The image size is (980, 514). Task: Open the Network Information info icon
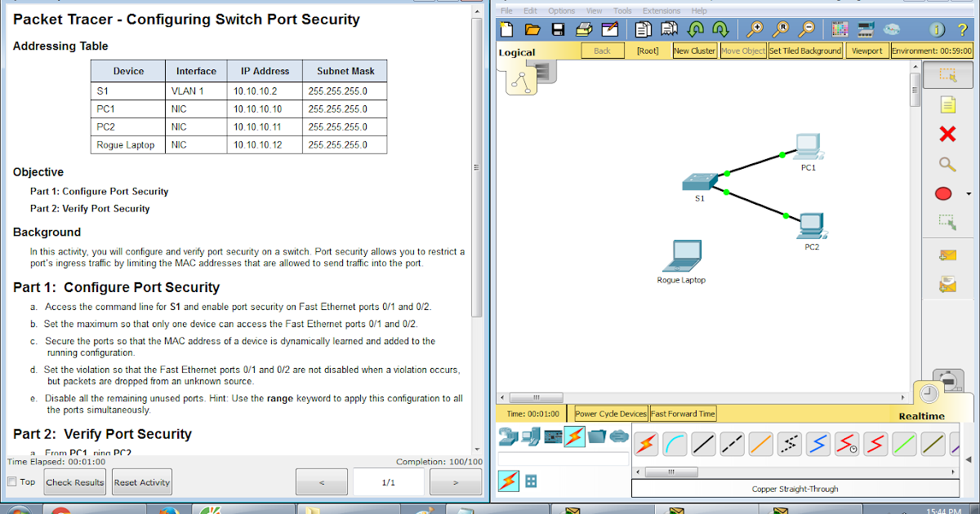coord(937,29)
